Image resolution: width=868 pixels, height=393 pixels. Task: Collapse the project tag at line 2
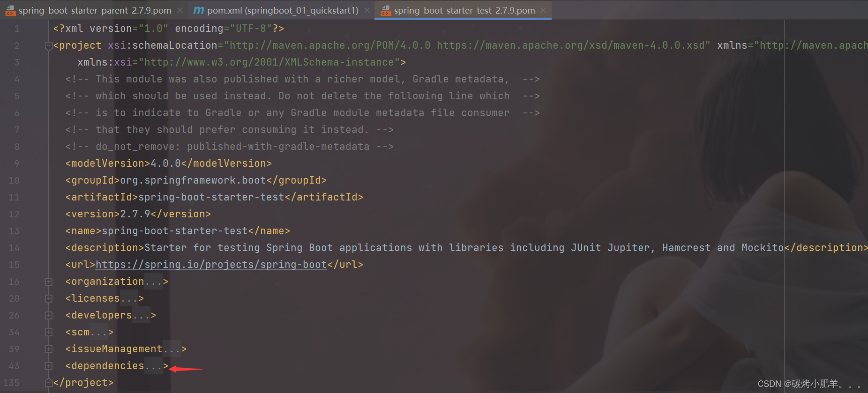48,46
